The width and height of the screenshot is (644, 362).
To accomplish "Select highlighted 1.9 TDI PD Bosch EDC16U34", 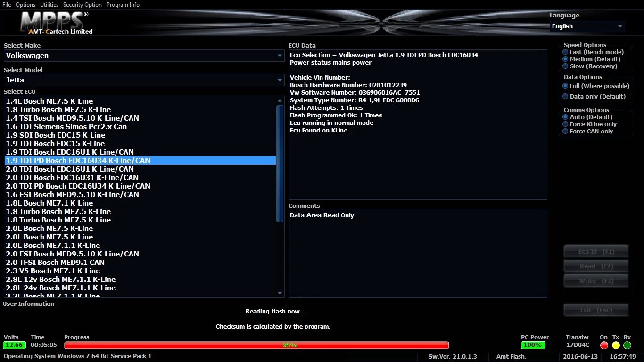I will tap(140, 161).
